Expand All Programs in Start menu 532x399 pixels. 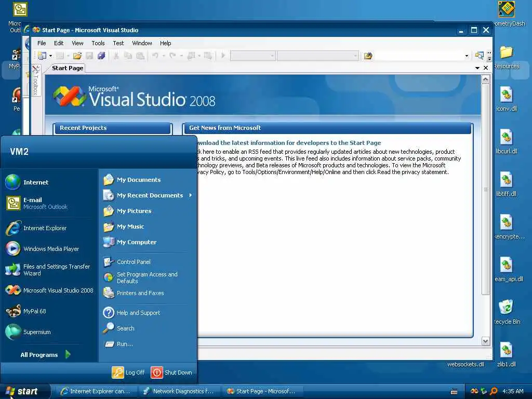click(45, 354)
